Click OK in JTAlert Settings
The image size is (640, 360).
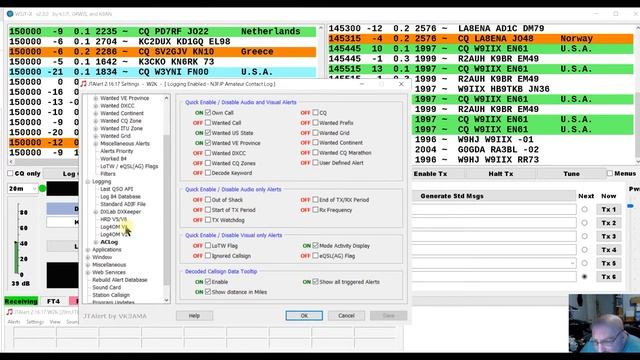point(304,316)
